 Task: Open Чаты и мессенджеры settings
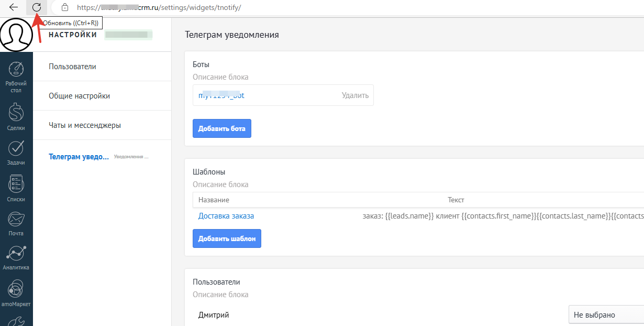(x=85, y=125)
